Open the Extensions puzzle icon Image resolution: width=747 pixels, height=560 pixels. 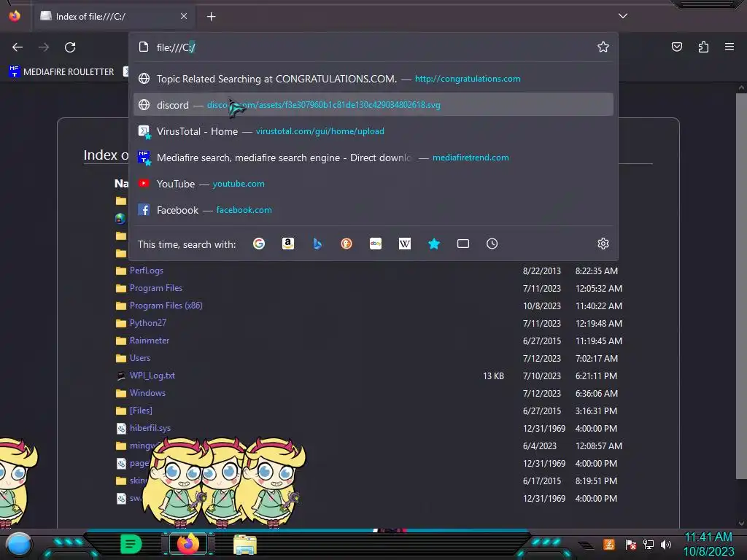pos(703,47)
